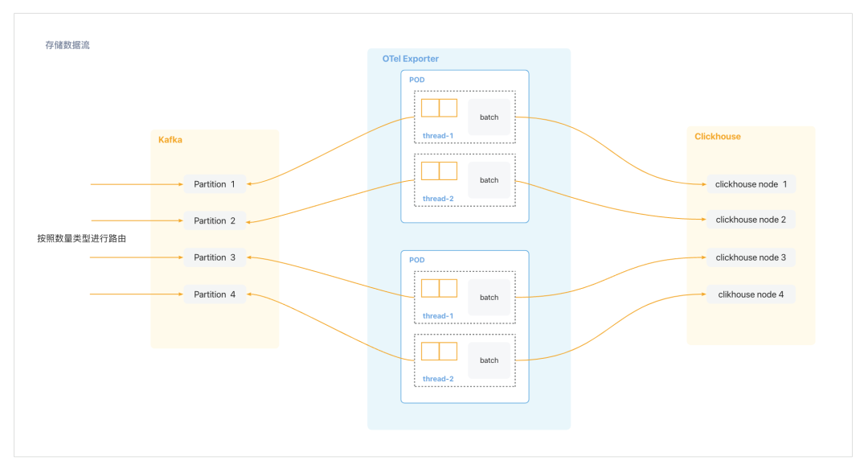Click batch box in top POD thread-1
Image resolution: width=868 pixels, height=469 pixels.
[489, 117]
